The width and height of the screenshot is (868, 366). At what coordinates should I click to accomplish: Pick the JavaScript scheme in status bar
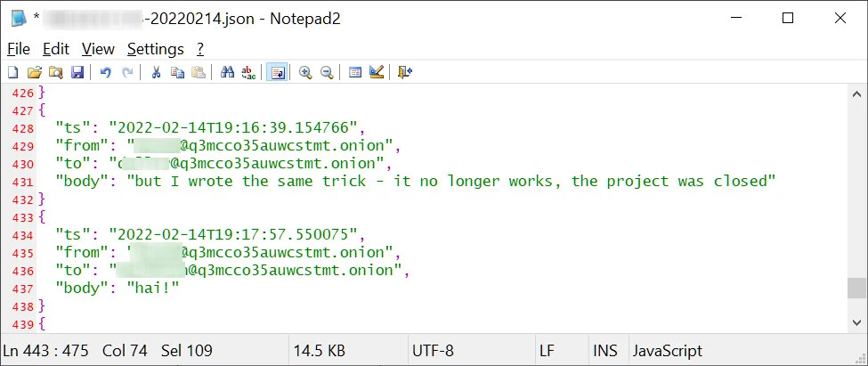tap(667, 351)
